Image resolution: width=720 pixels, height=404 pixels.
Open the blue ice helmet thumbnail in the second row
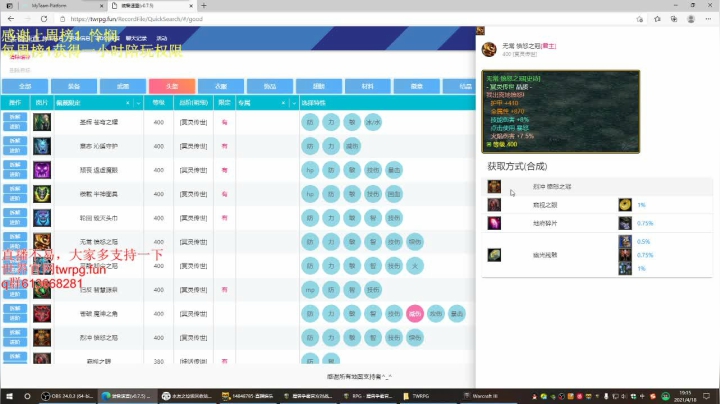[42, 146]
